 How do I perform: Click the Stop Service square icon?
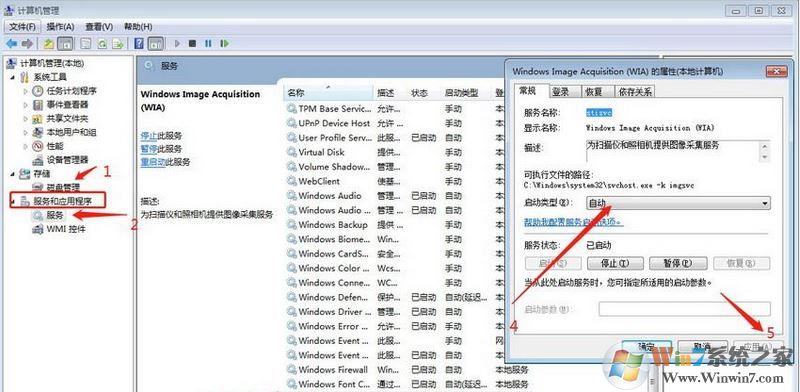(192, 44)
